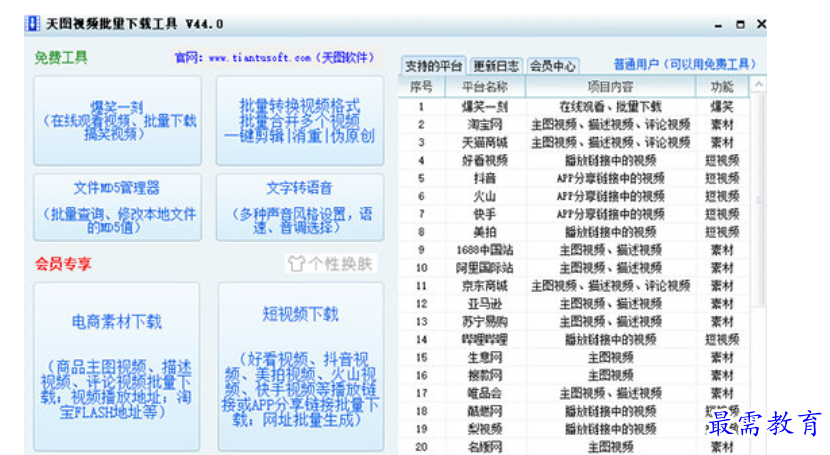Switch to the 更新日志 tab
Screen dimensions: 830x455
pyautogui.click(x=495, y=66)
